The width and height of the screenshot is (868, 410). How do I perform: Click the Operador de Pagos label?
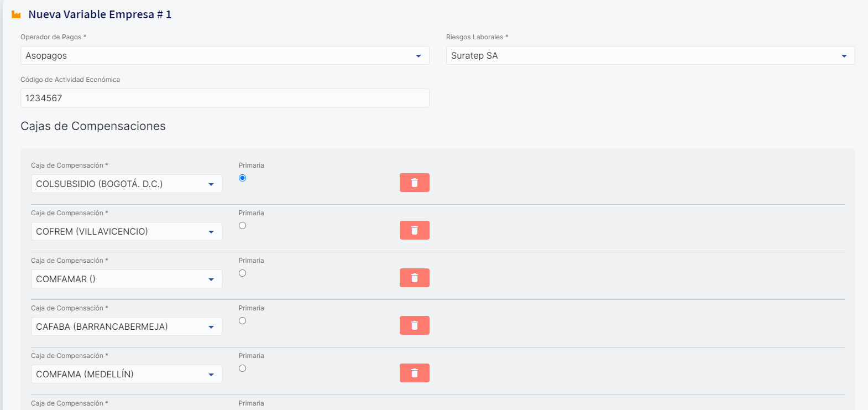click(53, 37)
